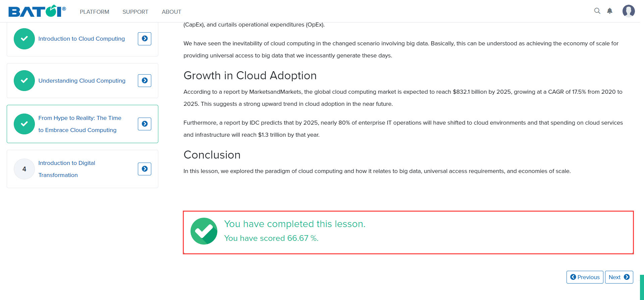This screenshot has height=300, width=644.
Task: Open Introduction to Digital Transformation lesson link
Action: pyautogui.click(x=67, y=169)
